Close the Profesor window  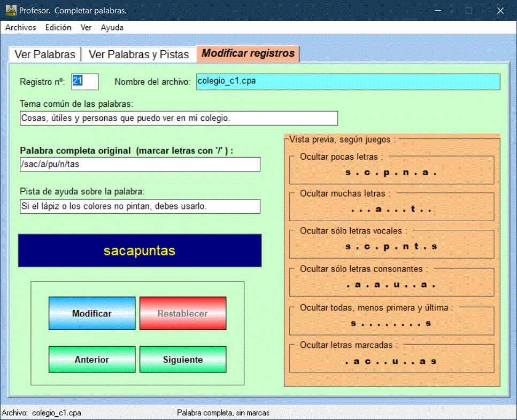(500, 10)
